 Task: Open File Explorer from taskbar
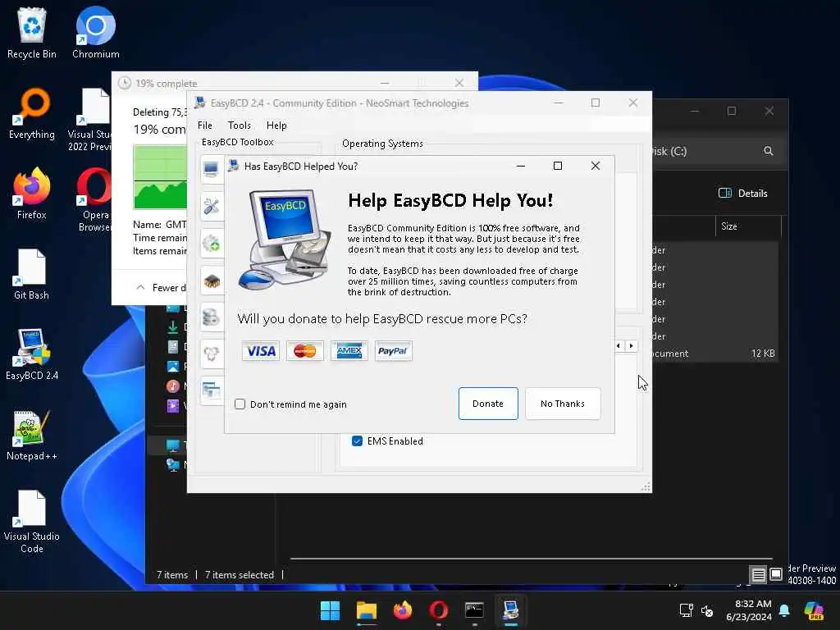click(367, 610)
